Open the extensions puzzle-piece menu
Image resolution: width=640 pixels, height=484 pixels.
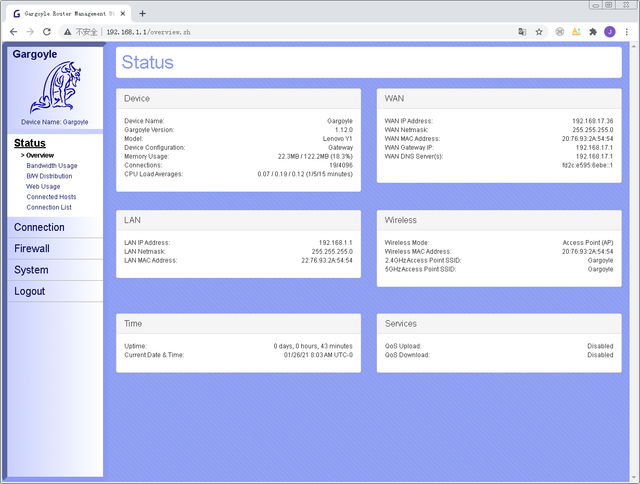pyautogui.click(x=593, y=32)
